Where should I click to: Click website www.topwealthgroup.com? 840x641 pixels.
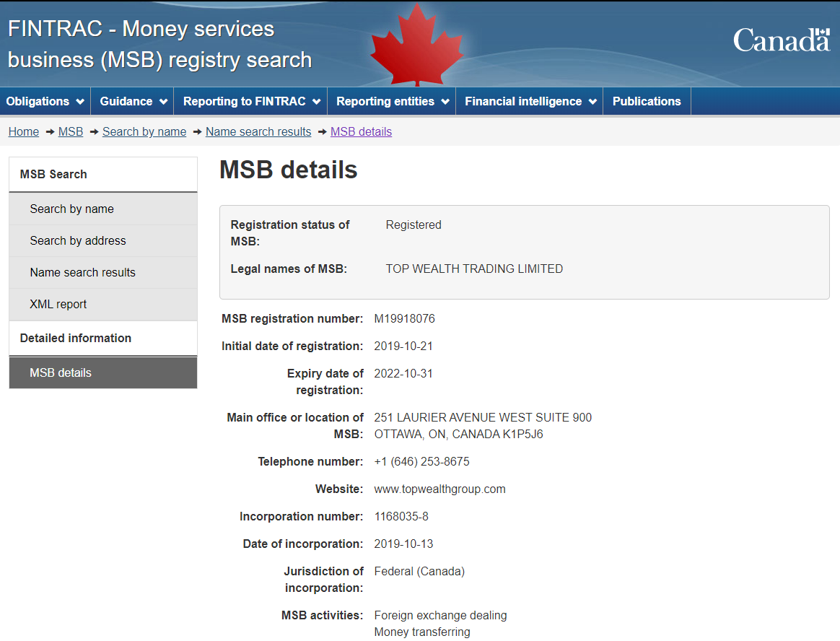439,489
